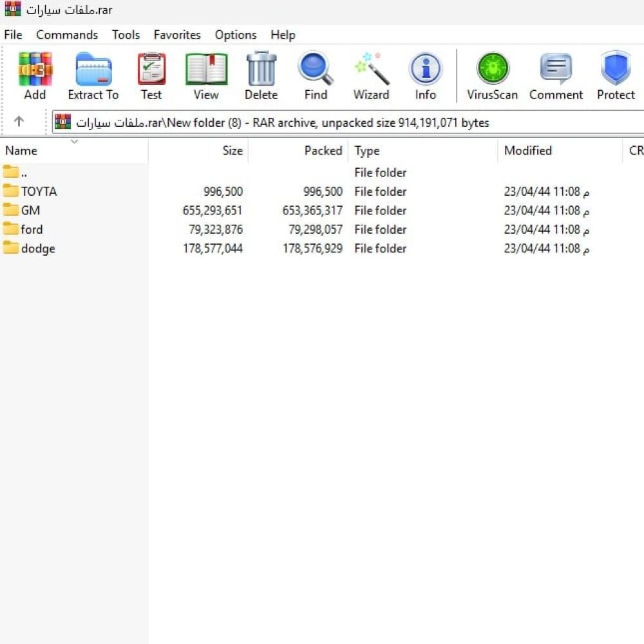Sort files by Size column header
The width and height of the screenshot is (644, 644).
[232, 151]
